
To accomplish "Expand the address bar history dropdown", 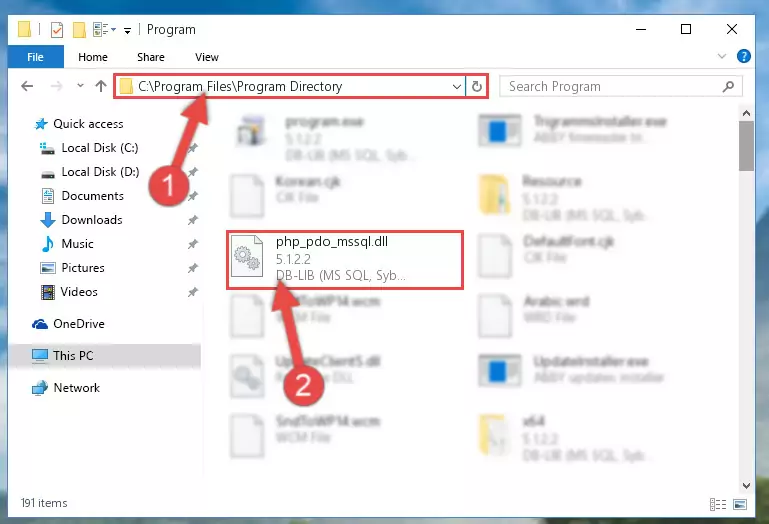I will point(457,87).
